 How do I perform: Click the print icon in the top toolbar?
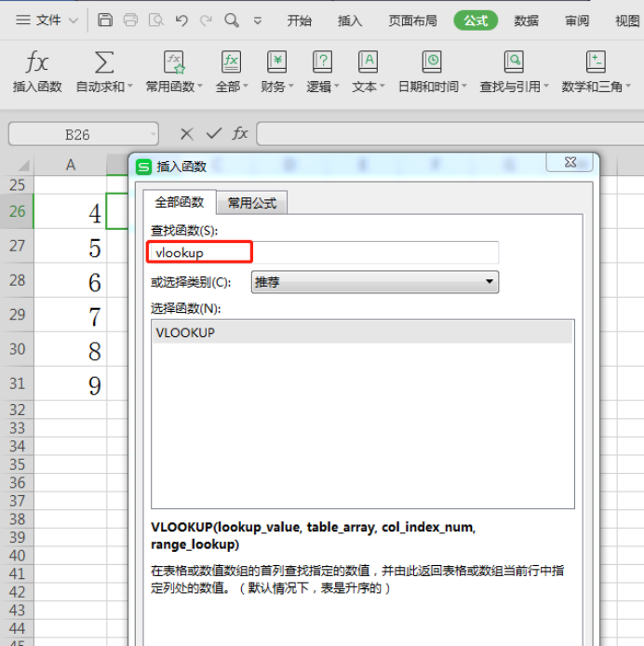click(131, 20)
